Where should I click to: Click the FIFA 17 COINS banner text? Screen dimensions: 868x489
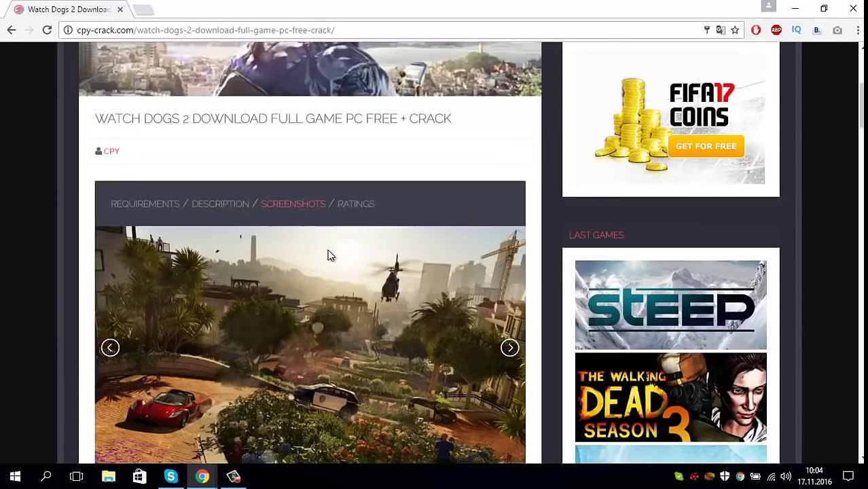[702, 105]
